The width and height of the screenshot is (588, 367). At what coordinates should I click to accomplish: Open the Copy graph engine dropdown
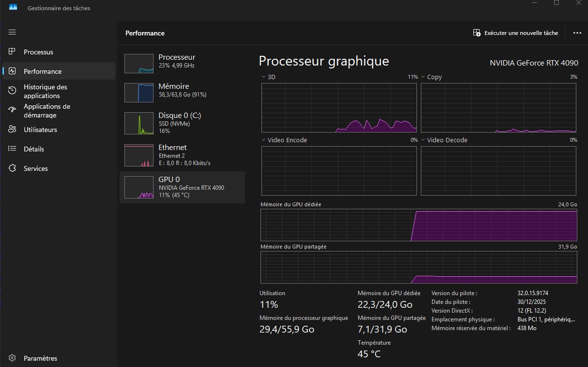tap(423, 77)
